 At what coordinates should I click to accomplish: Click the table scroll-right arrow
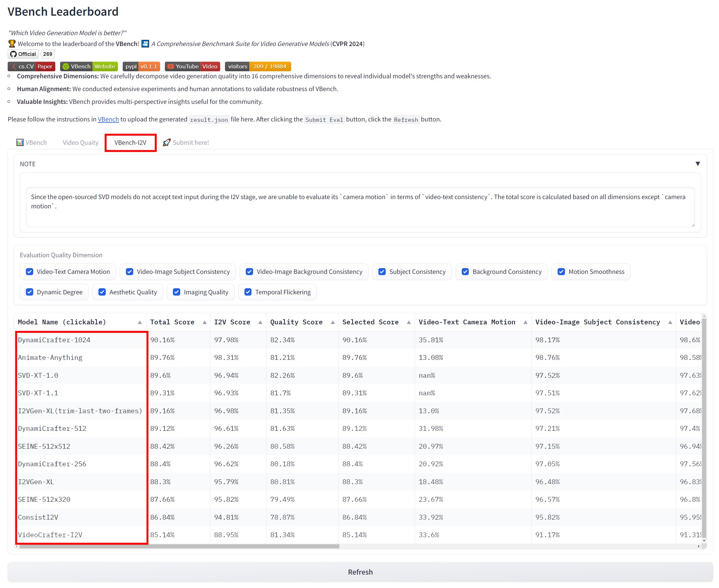(x=698, y=546)
